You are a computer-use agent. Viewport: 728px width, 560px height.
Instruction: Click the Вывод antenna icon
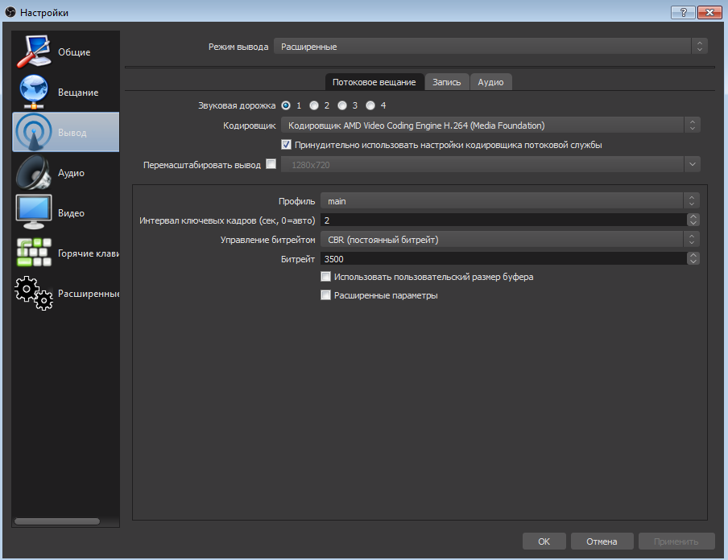point(35,133)
